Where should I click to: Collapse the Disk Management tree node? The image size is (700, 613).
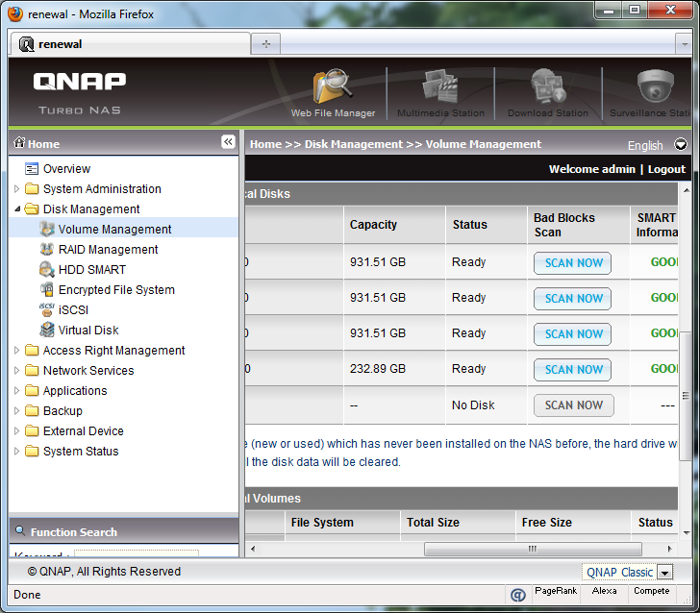coord(17,209)
